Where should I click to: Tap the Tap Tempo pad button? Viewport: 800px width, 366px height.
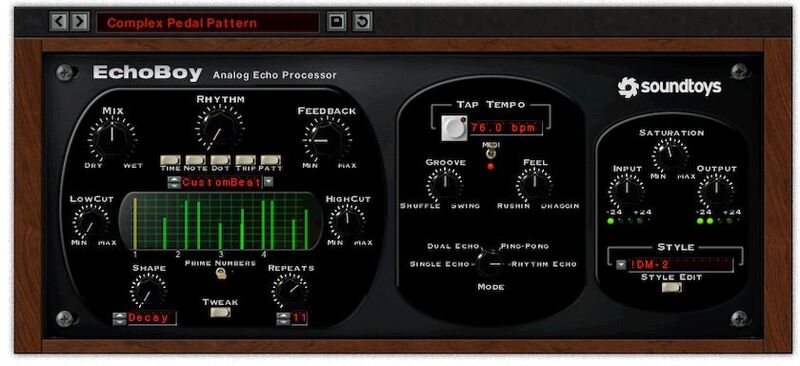[454, 128]
